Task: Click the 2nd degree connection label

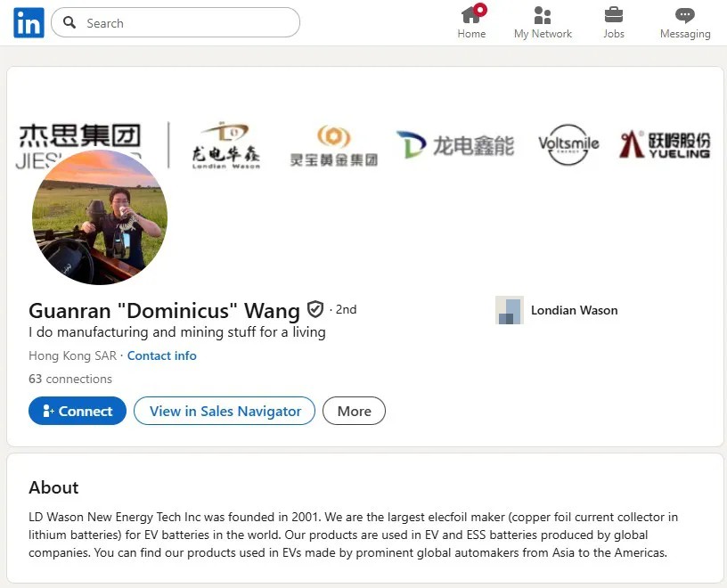Action: click(x=346, y=309)
